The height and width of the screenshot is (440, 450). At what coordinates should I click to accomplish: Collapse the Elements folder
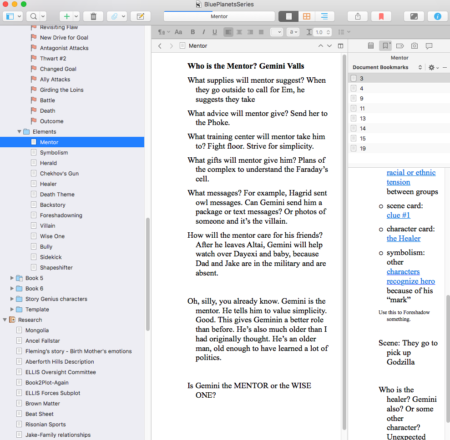[x=19, y=132]
